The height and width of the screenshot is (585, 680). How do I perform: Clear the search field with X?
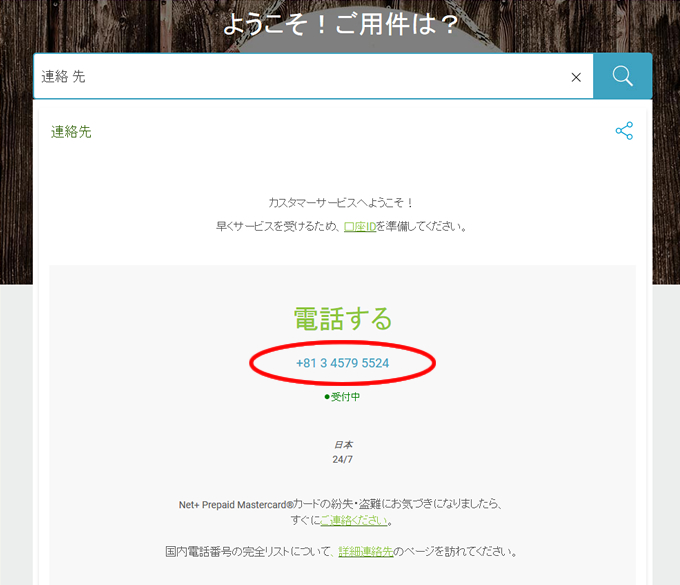[576, 77]
